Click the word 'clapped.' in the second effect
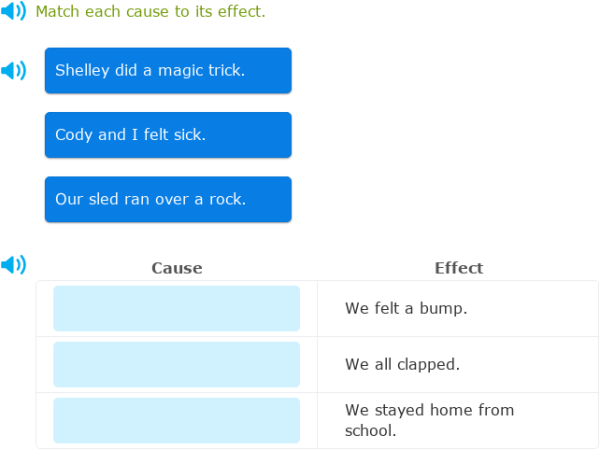This screenshot has width=600, height=450. tap(430, 364)
